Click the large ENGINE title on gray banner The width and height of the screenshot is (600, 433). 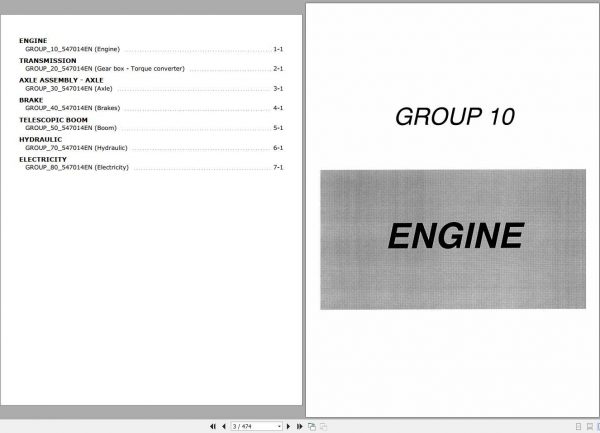pos(456,236)
